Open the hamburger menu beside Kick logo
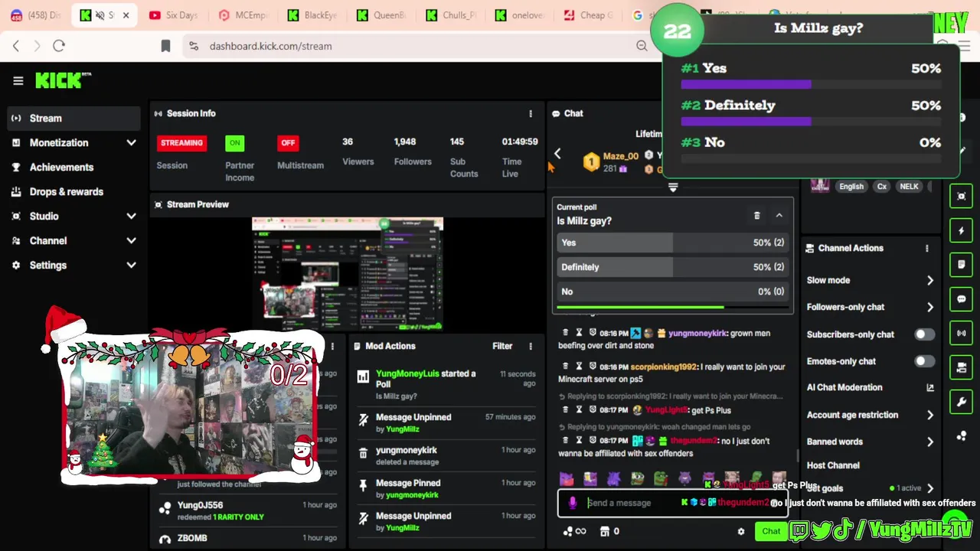The width and height of the screenshot is (980, 551). 18,80
